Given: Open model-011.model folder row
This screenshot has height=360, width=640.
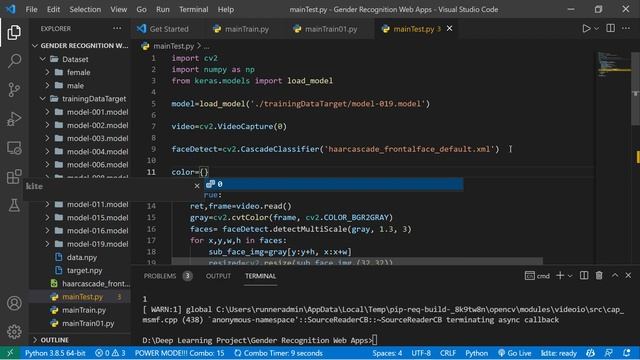Looking at the screenshot, I should point(80,204).
